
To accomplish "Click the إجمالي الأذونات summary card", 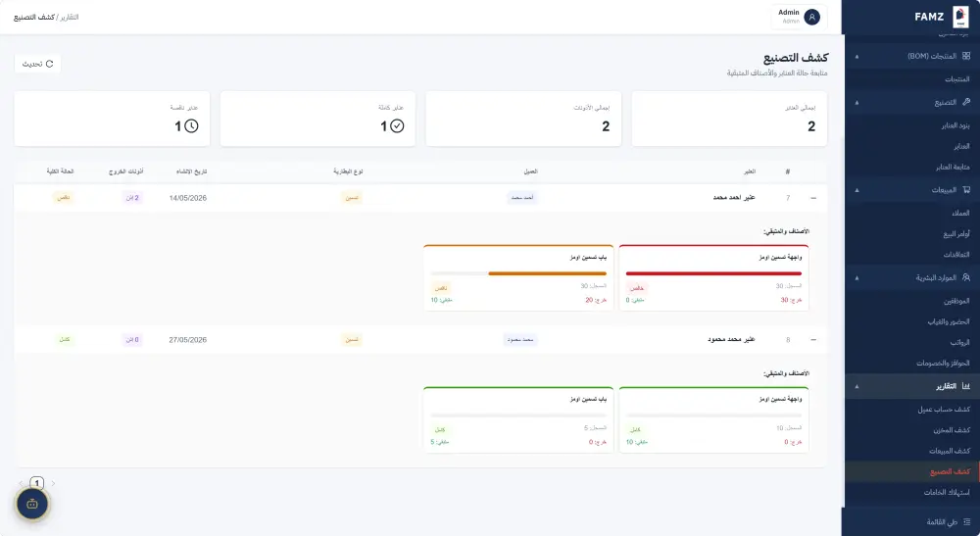I will tap(523, 119).
